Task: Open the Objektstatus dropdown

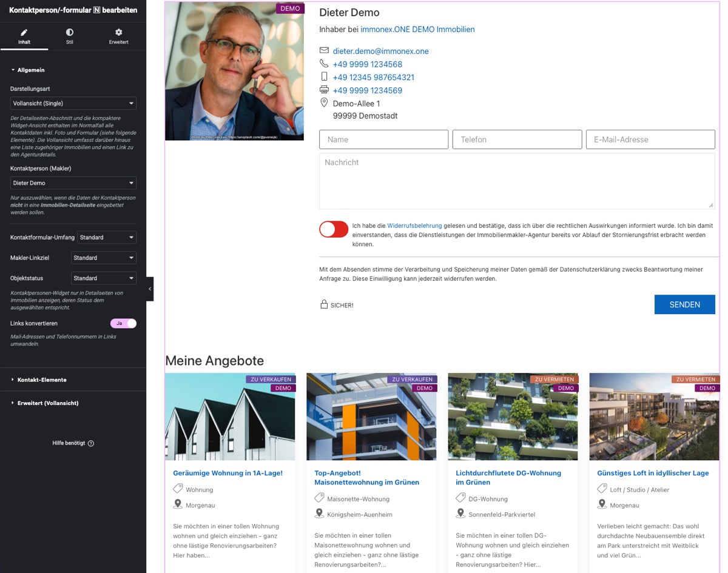Action: click(x=104, y=278)
